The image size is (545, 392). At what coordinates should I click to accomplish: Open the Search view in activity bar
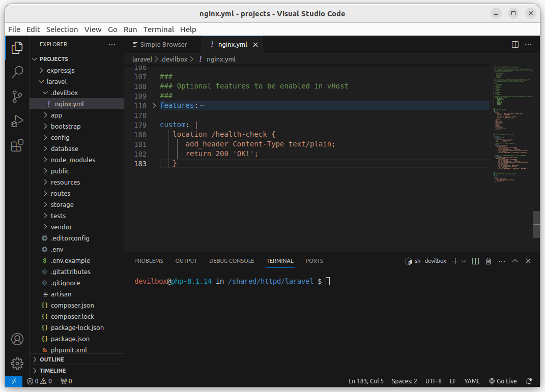click(17, 72)
